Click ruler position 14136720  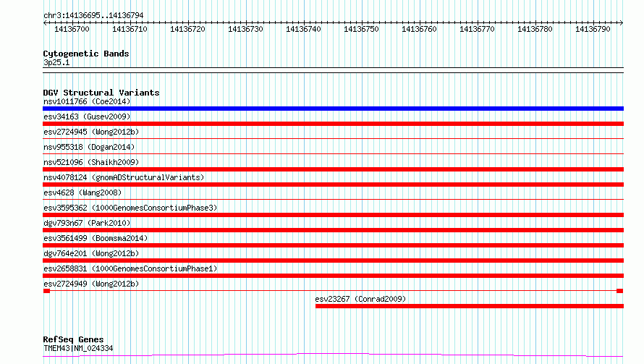click(x=187, y=29)
